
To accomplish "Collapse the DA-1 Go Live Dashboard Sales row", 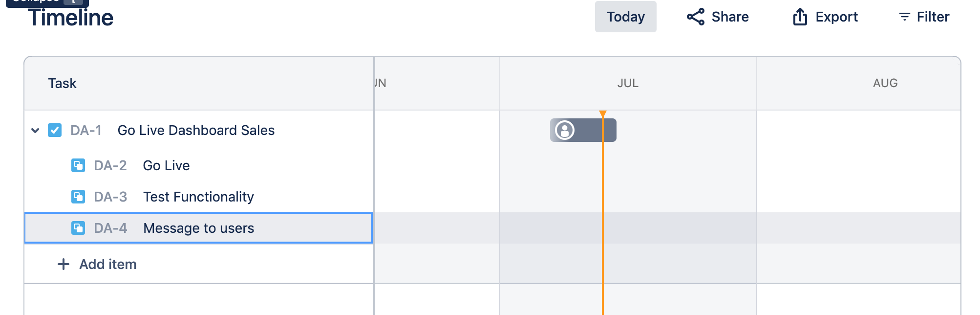I will coord(35,130).
